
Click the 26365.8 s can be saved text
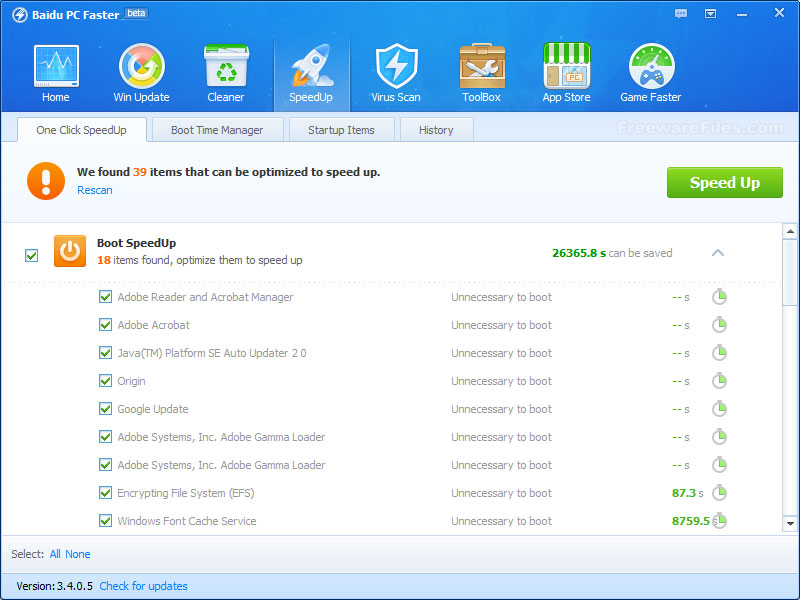point(612,253)
